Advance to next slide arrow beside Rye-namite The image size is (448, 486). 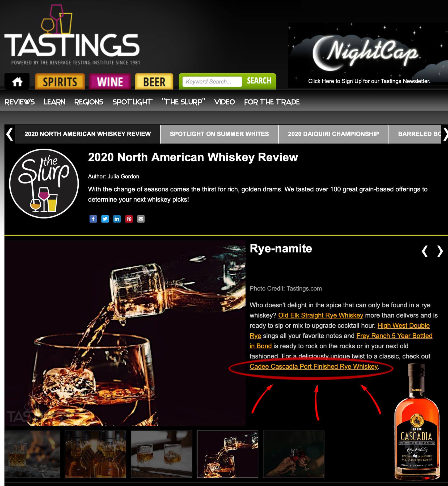440,251
